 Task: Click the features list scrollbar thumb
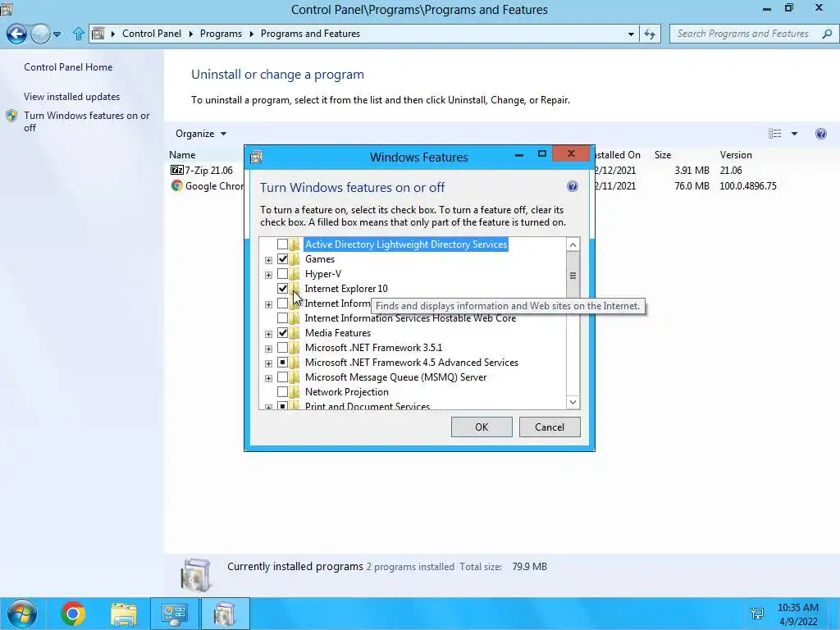tap(573, 276)
